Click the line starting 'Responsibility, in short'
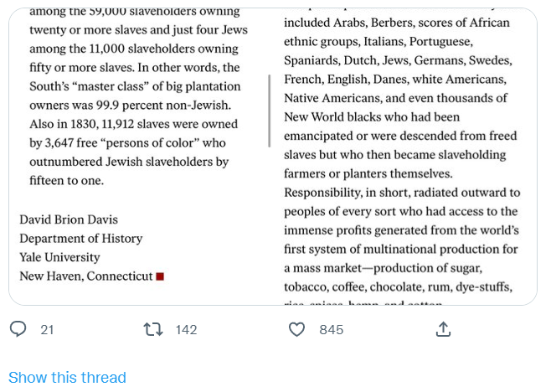Screen dimensions: 551x392 coord(401,193)
